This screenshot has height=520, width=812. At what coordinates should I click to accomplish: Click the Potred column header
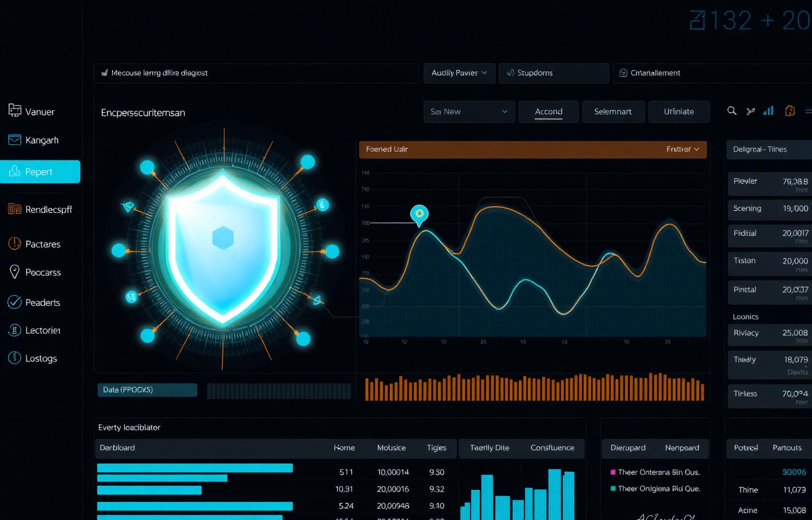coord(746,448)
